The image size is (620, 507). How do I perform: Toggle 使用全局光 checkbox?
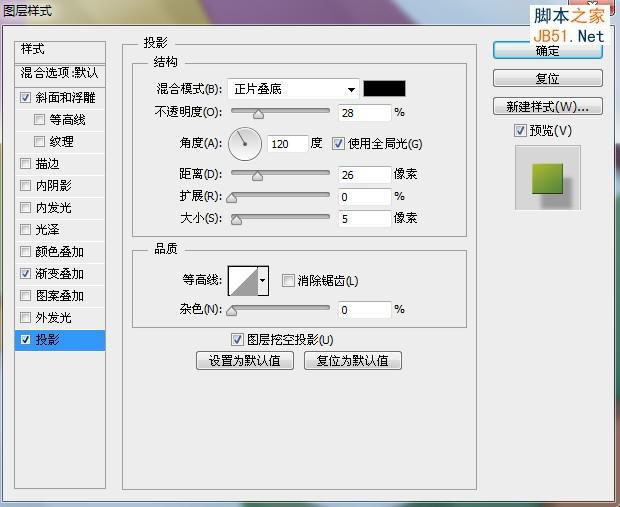pos(338,143)
